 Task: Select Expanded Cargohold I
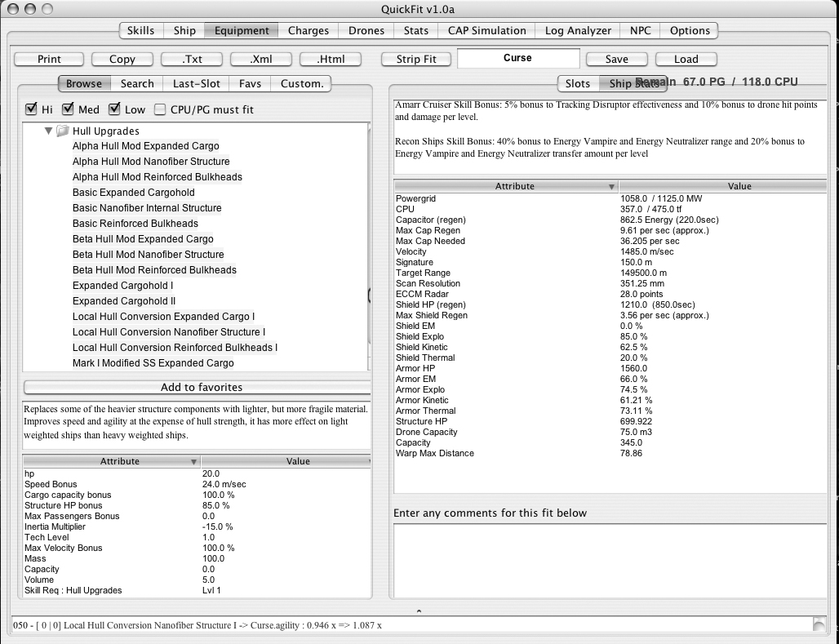(122, 286)
